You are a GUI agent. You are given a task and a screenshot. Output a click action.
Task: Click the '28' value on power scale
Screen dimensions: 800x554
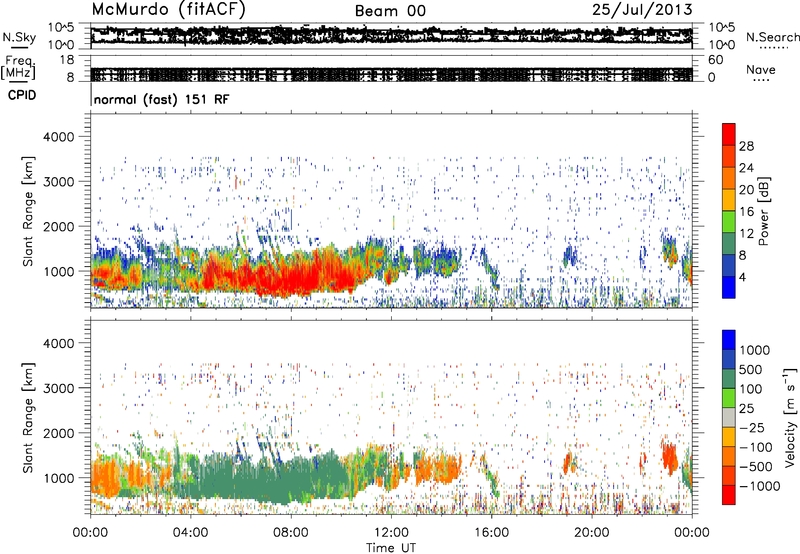746,146
